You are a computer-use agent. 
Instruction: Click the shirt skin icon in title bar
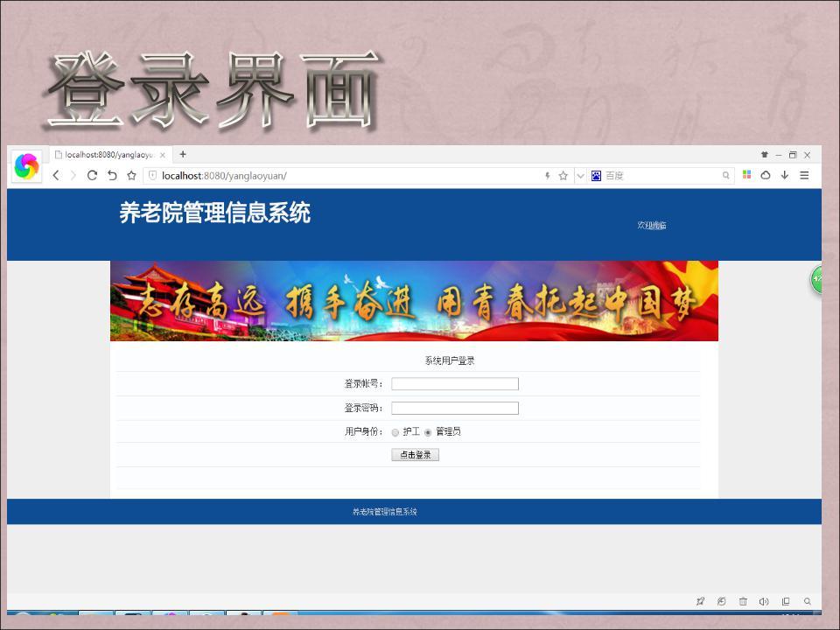coord(765,155)
